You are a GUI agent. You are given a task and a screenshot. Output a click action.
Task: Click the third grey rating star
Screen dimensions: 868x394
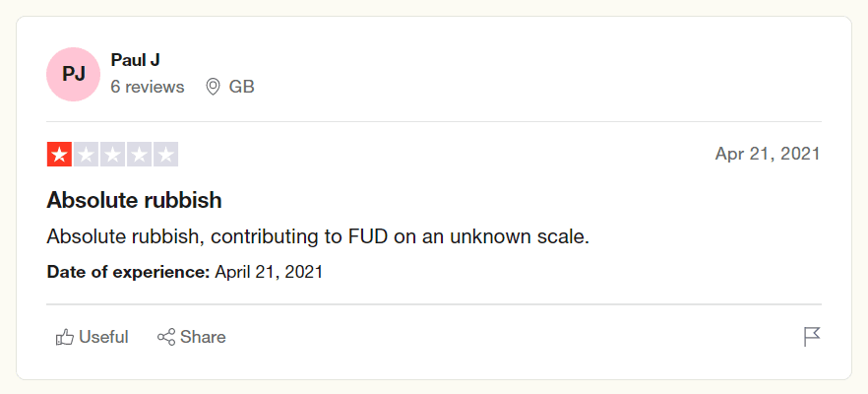(112, 155)
